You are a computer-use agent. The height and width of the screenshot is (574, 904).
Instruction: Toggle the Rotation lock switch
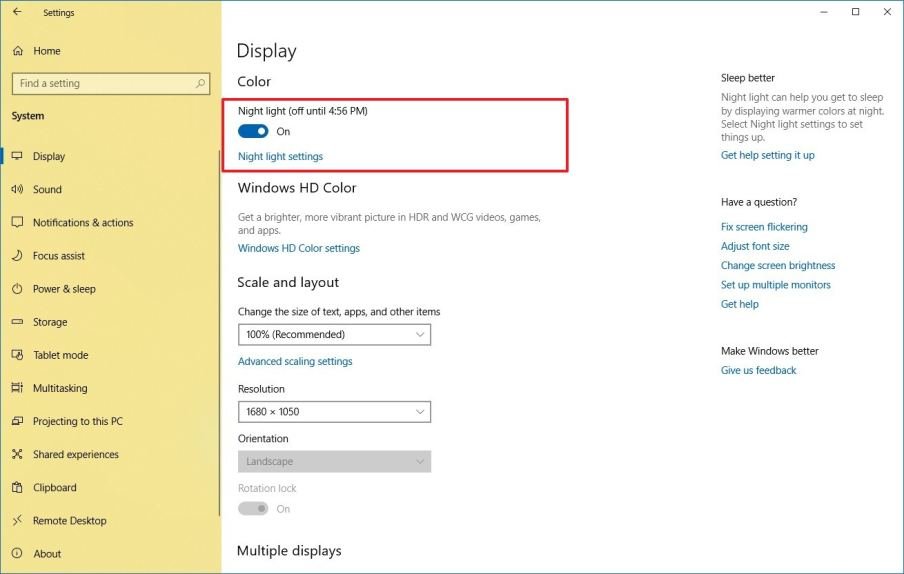(x=253, y=509)
